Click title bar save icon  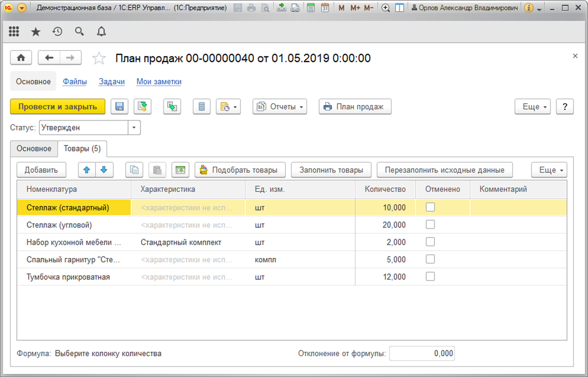(238, 8)
